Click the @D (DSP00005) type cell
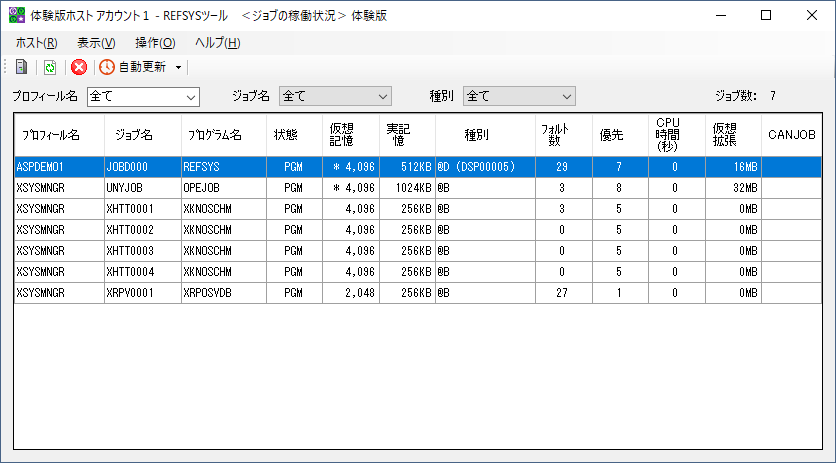The image size is (836, 463). 485,167
